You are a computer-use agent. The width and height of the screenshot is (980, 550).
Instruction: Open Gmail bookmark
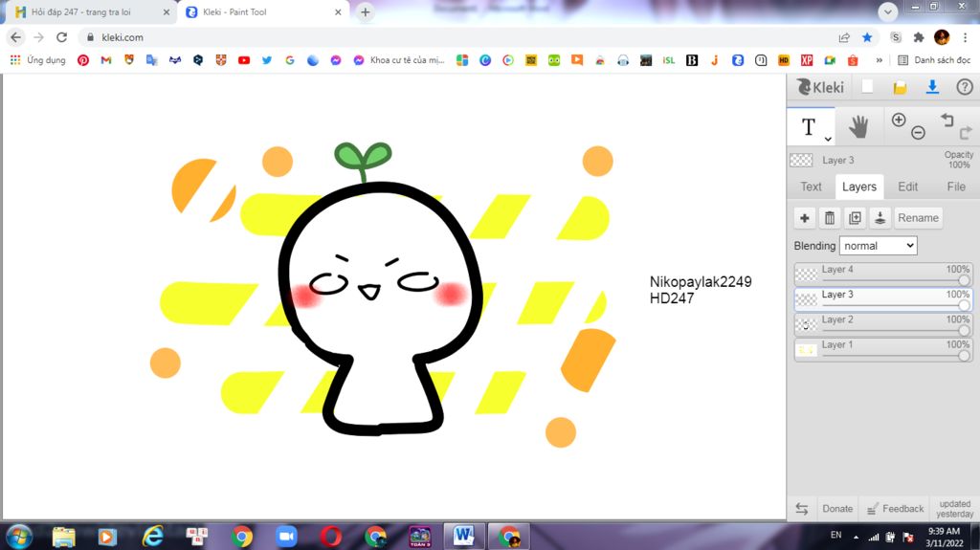coord(106,60)
